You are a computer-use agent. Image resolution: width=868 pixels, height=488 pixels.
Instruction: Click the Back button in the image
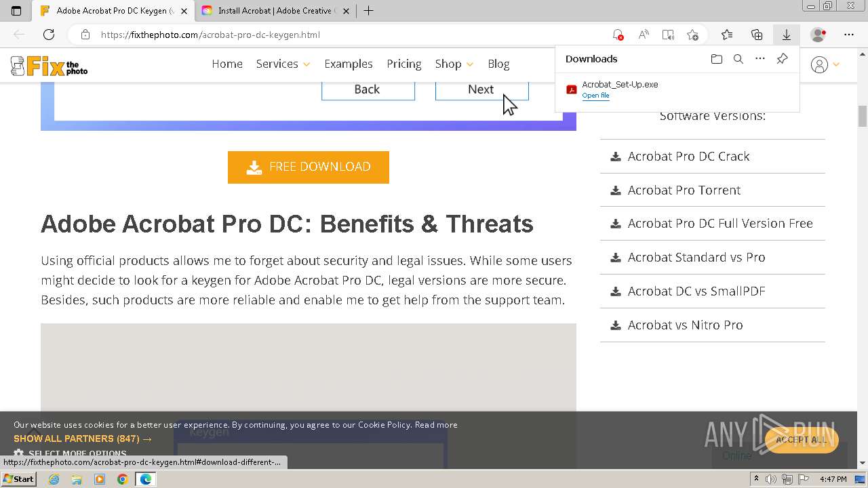(x=368, y=89)
